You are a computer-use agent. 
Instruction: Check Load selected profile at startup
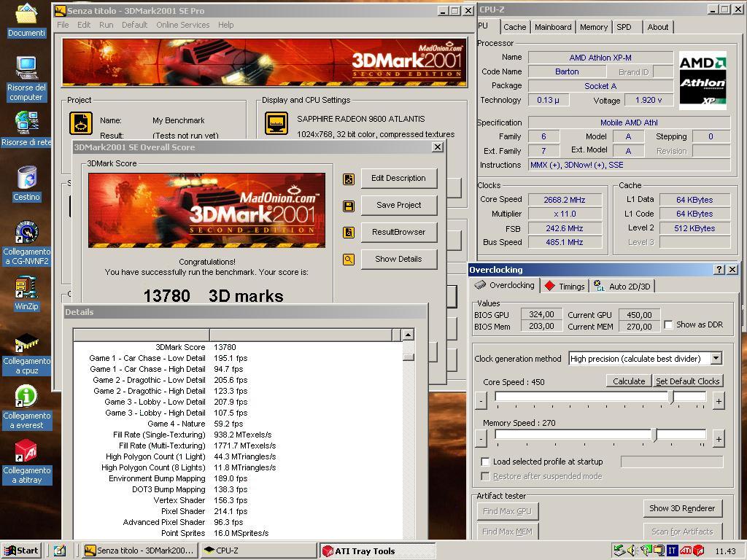coord(485,462)
